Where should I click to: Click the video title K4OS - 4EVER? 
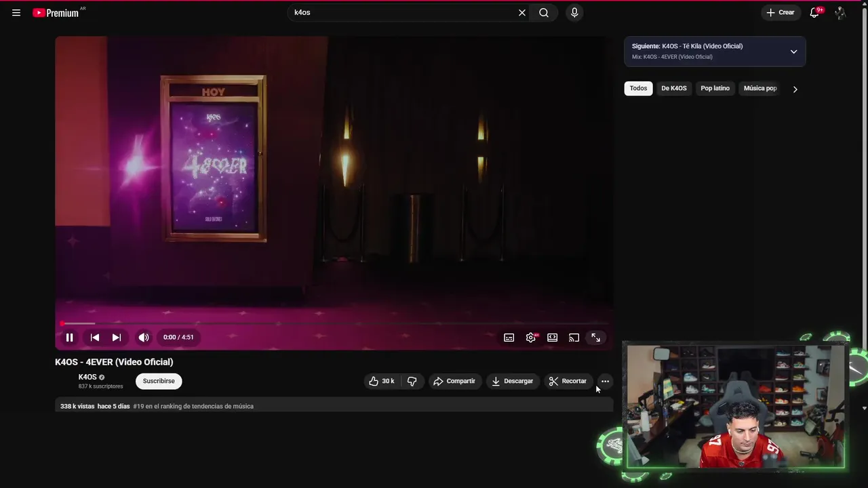tap(114, 362)
